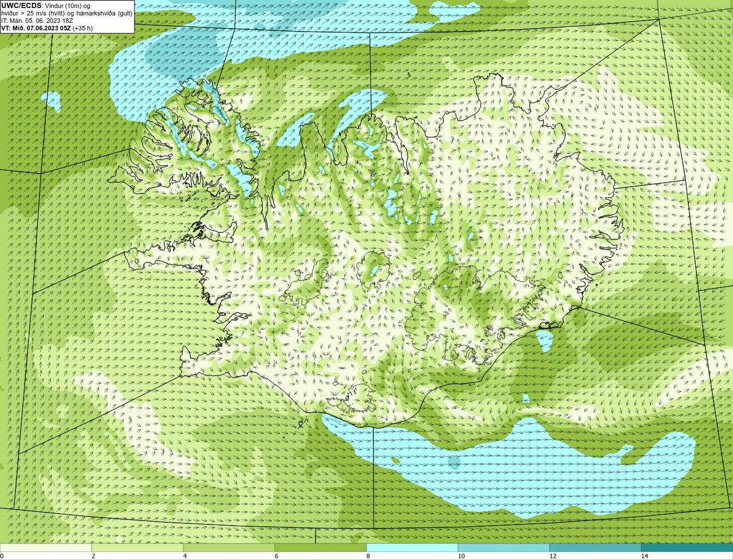The height and width of the screenshot is (560, 733).
Task: Click the medium green 4–6 m/s legend swatch
Action: [229, 547]
